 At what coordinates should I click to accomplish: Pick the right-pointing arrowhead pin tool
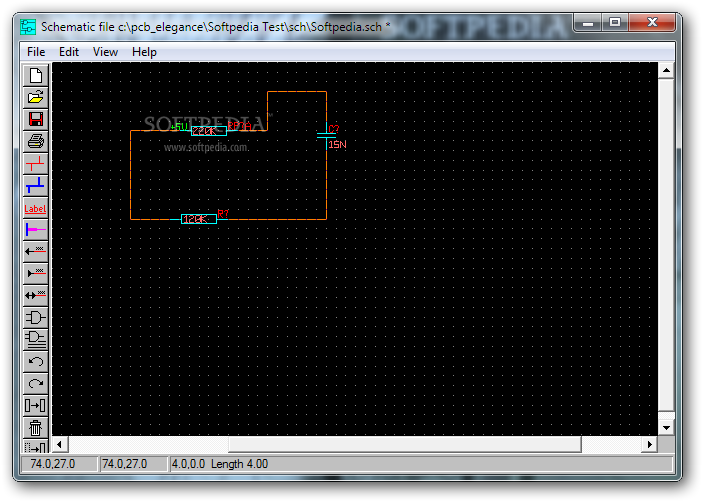(35, 273)
